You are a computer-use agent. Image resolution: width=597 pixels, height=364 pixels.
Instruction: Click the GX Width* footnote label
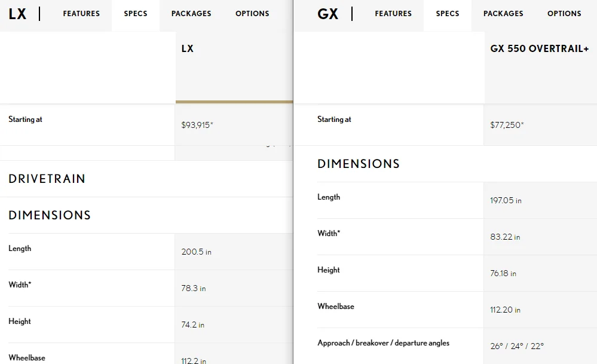point(329,233)
